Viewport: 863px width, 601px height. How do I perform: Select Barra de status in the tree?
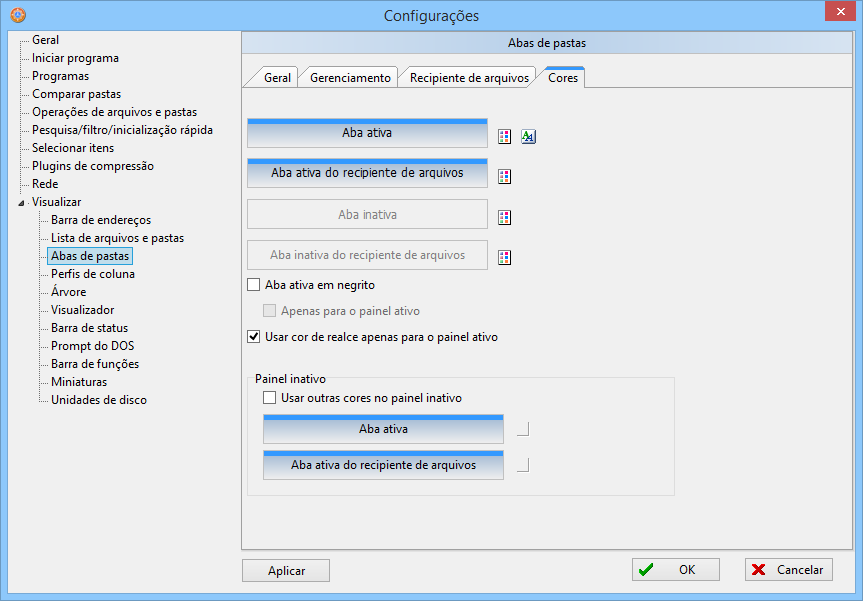point(89,328)
